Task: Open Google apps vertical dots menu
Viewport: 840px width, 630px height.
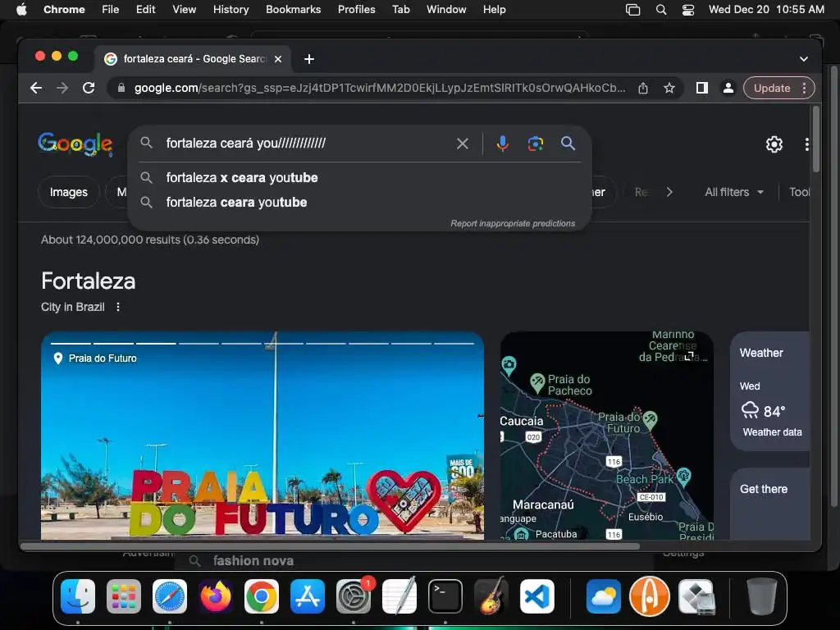Action: click(806, 144)
